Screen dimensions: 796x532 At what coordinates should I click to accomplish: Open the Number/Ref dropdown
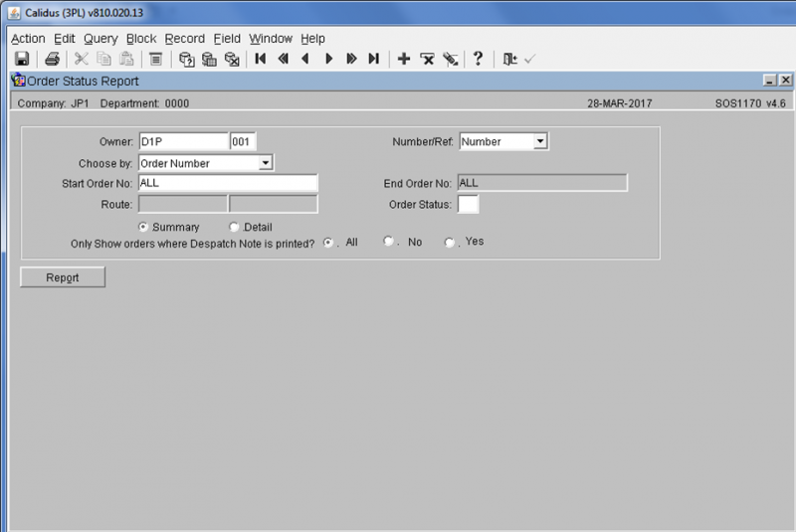click(x=540, y=141)
